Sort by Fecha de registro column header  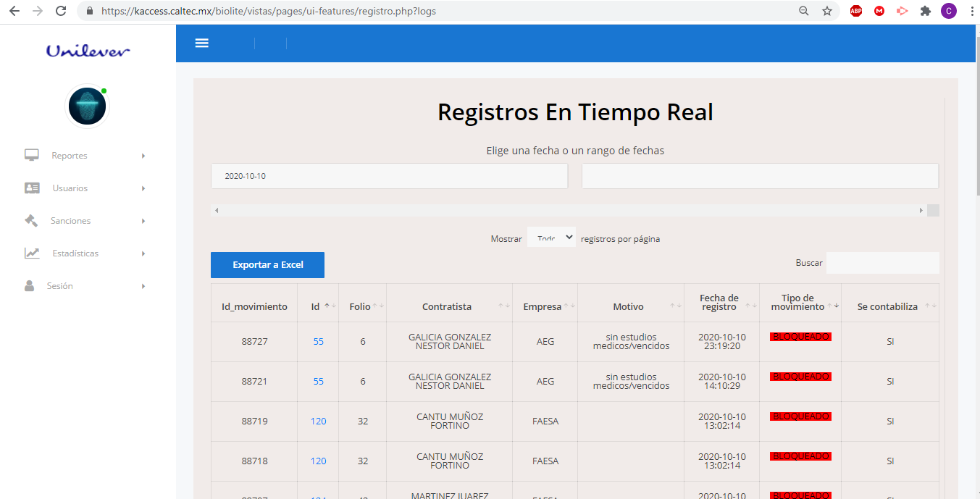[x=721, y=303]
